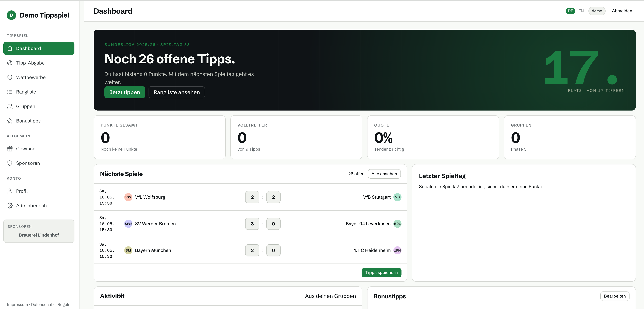
Task: Click the VS team badge for Stuttgart
Action: pyautogui.click(x=397, y=197)
